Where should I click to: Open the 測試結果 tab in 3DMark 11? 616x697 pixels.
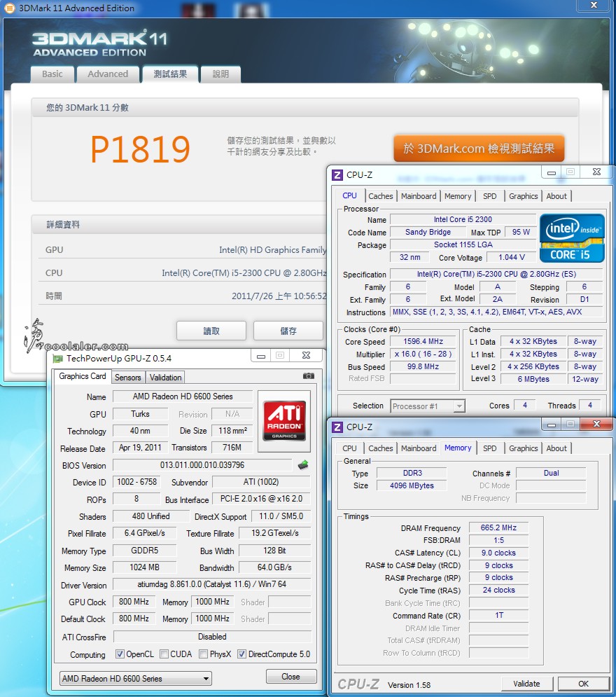click(170, 74)
